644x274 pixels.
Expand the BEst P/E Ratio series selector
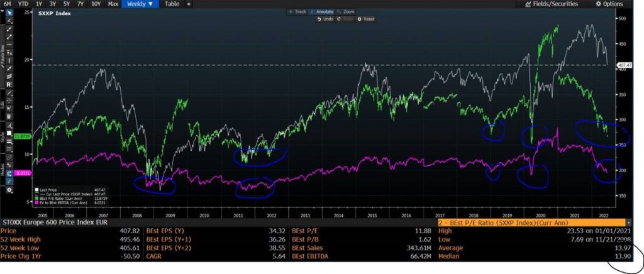pyautogui.click(x=531, y=222)
